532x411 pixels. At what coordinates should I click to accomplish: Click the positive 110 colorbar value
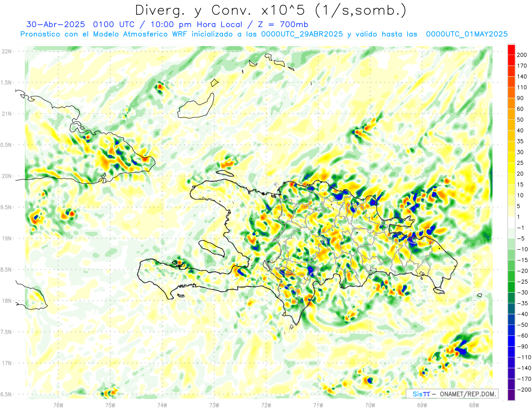522,87
